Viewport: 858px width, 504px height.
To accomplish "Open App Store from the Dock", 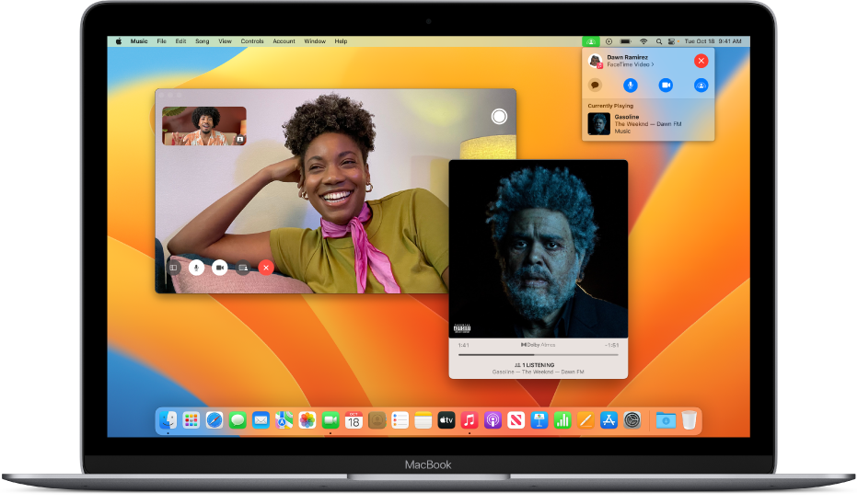I will (609, 420).
